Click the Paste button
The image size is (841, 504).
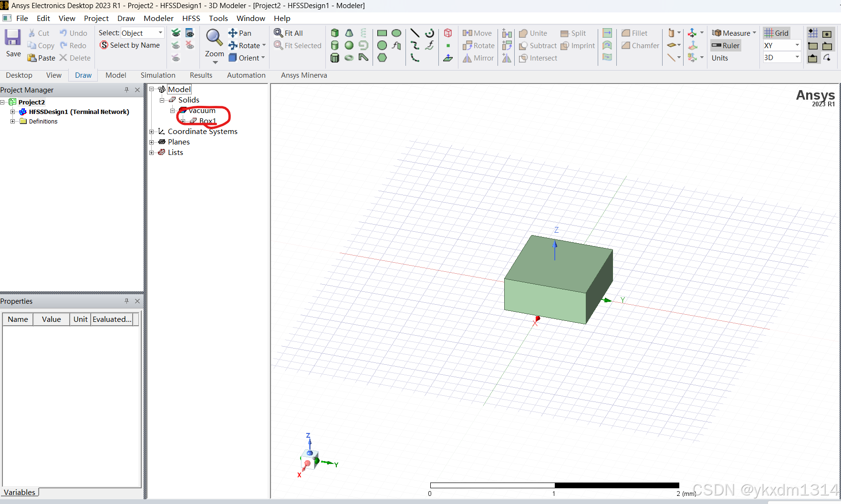coord(42,58)
